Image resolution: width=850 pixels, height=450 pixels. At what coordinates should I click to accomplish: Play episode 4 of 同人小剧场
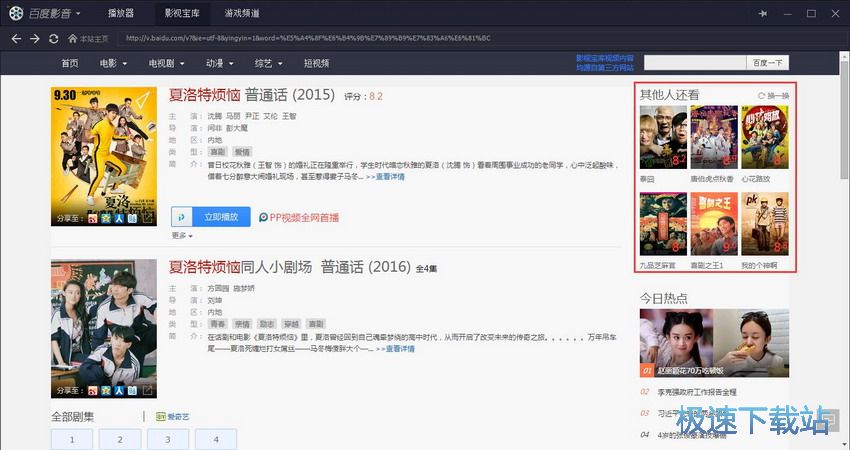coord(216,439)
